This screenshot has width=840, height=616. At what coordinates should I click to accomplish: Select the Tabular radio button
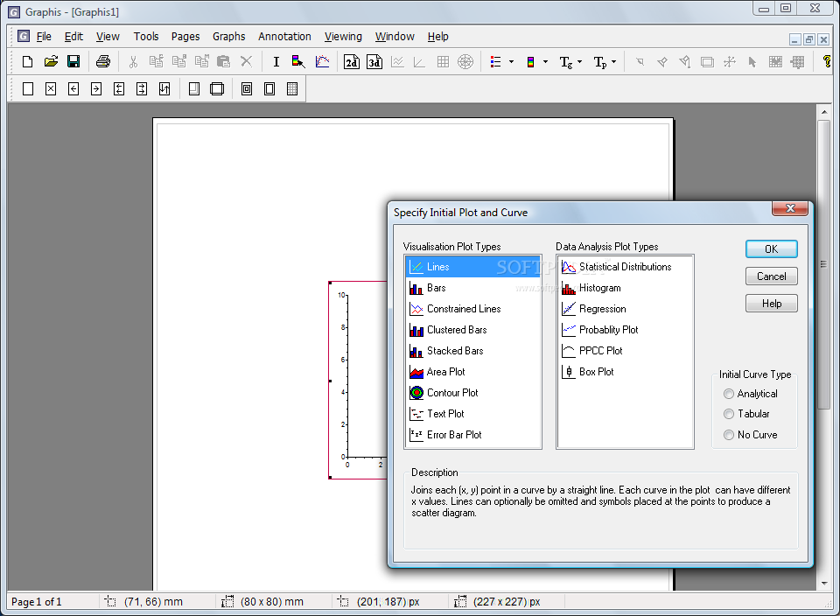729,414
